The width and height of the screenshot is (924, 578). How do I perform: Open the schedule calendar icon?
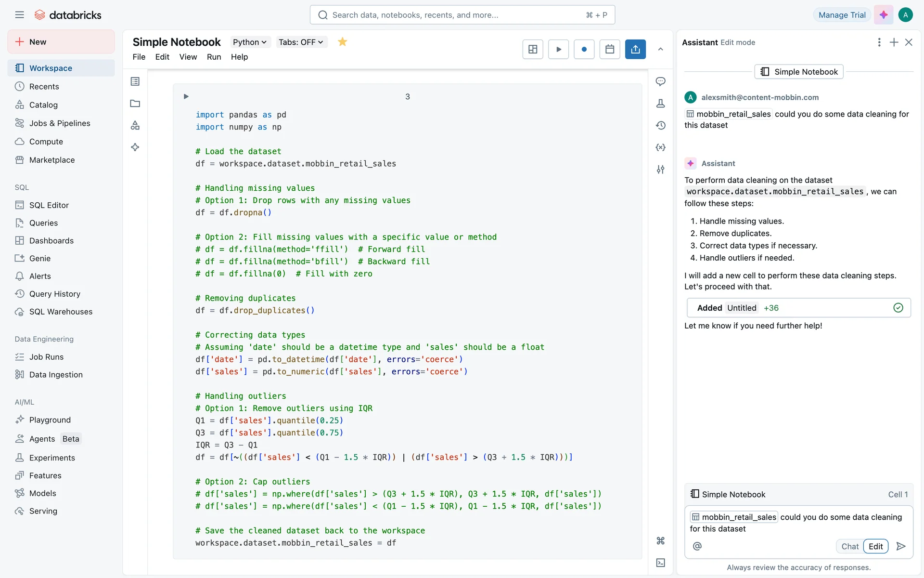(610, 49)
